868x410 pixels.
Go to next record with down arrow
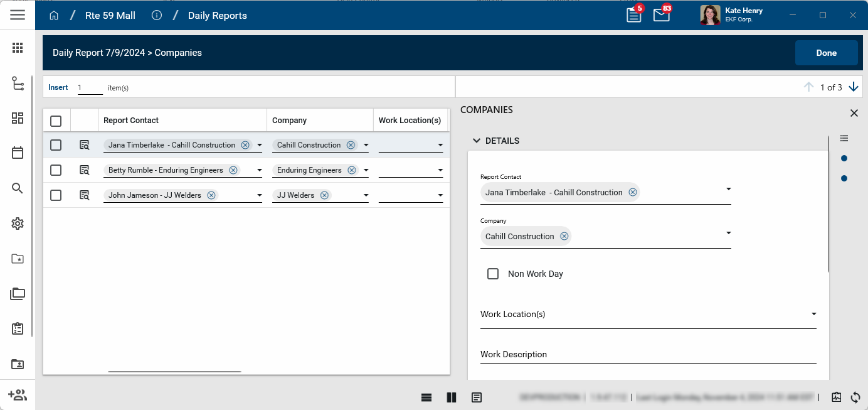click(853, 87)
